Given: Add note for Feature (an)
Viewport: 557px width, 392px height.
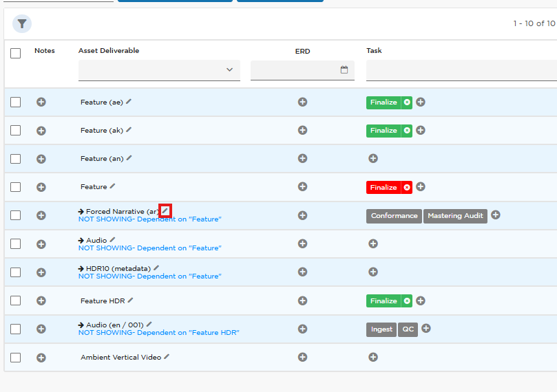Looking at the screenshot, I should 41,159.
